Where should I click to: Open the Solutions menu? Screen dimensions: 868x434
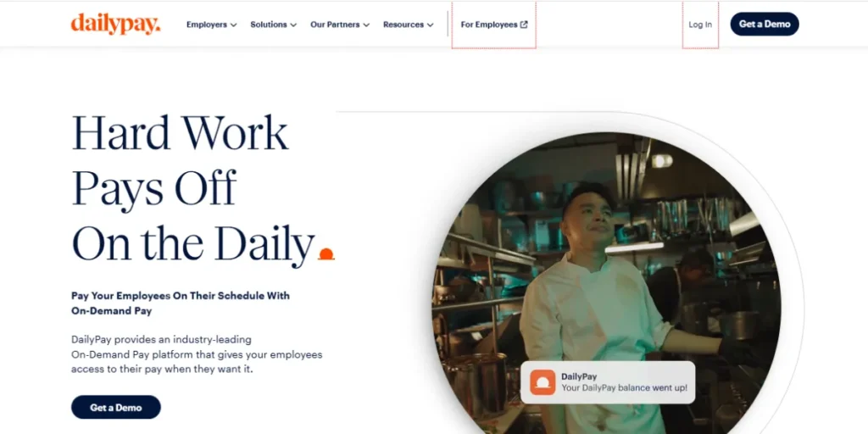point(274,25)
